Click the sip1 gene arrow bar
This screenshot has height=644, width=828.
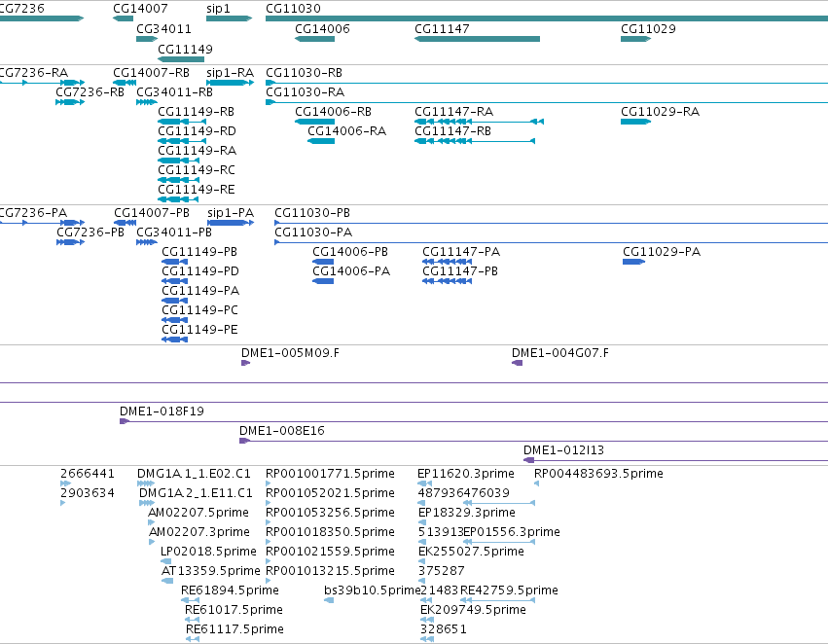click(x=230, y=18)
